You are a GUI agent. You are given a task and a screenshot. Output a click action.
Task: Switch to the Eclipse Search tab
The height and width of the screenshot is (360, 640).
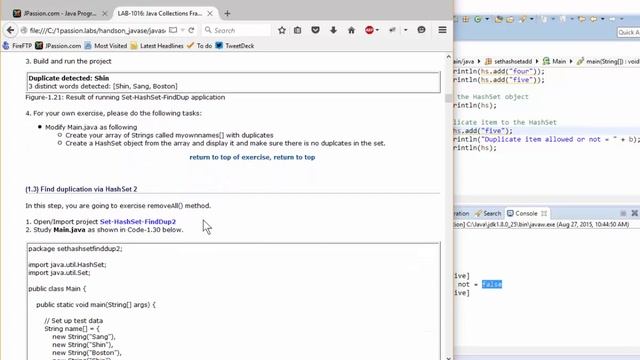pyautogui.click(x=488, y=213)
